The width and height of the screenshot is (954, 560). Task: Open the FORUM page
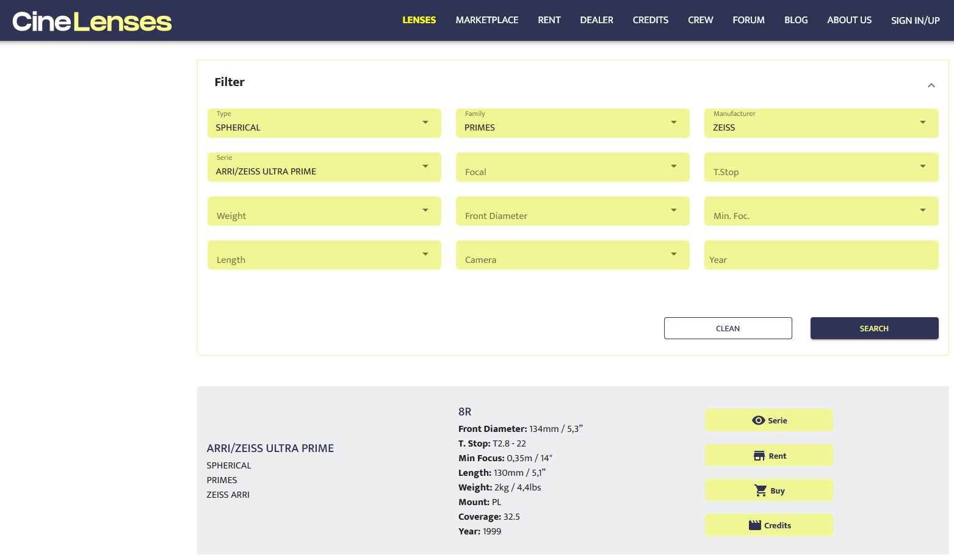point(749,20)
